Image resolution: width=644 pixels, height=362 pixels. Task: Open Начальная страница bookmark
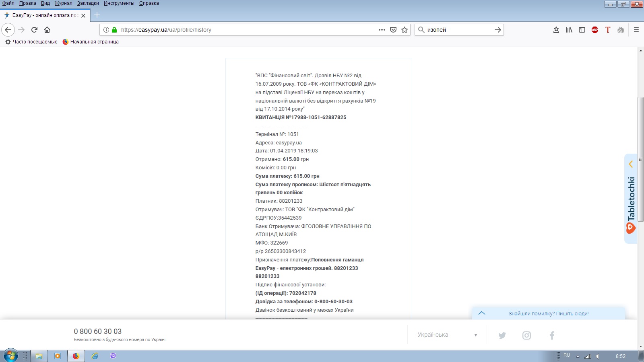[91, 42]
